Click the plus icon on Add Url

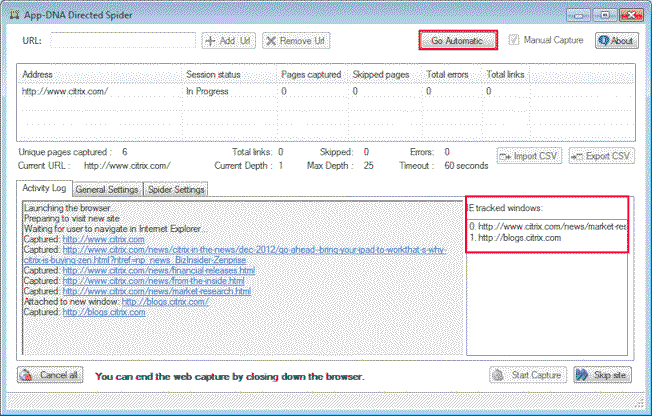[210, 41]
